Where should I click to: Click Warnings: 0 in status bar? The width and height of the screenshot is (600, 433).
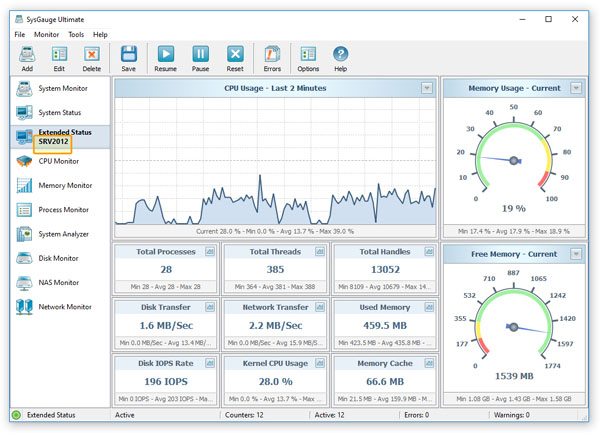512,415
